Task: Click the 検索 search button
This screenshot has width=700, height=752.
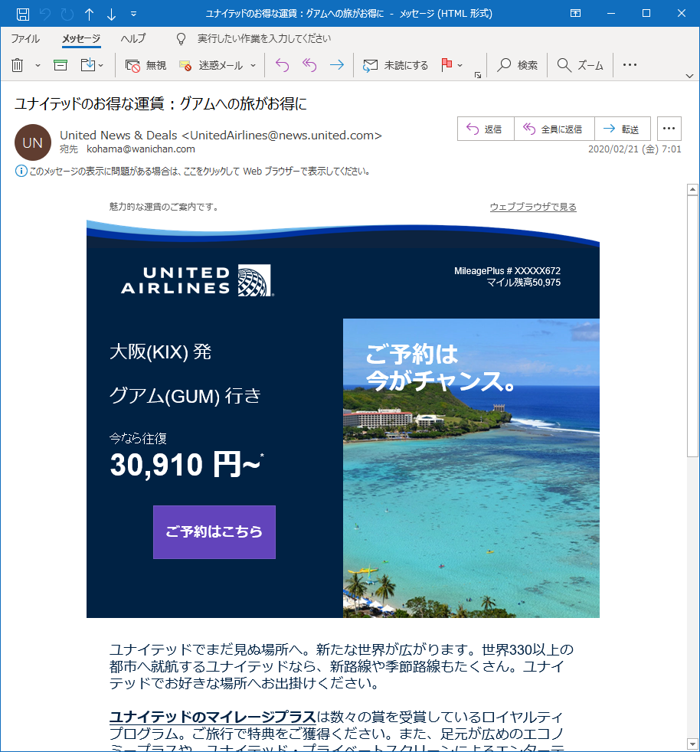Action: point(517,65)
